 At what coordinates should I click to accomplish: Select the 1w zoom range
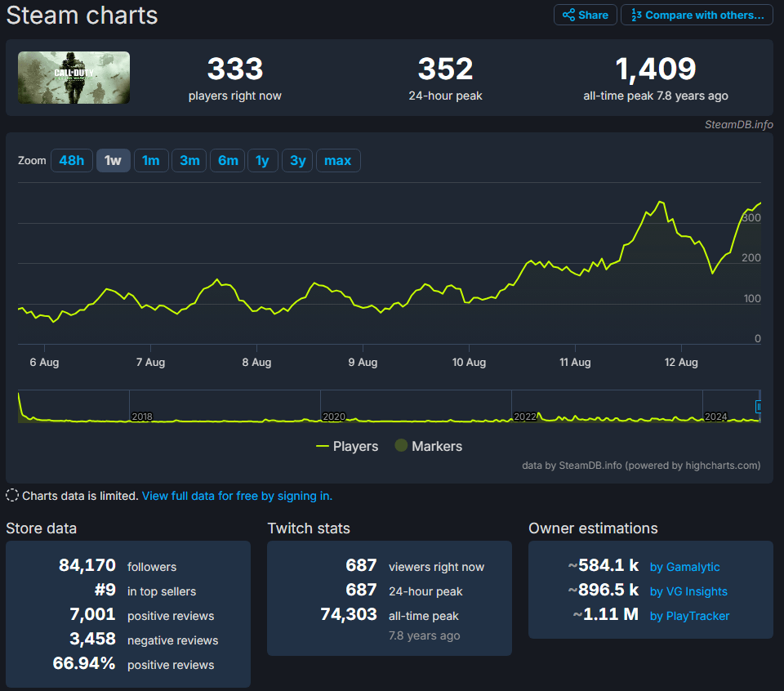click(x=113, y=161)
